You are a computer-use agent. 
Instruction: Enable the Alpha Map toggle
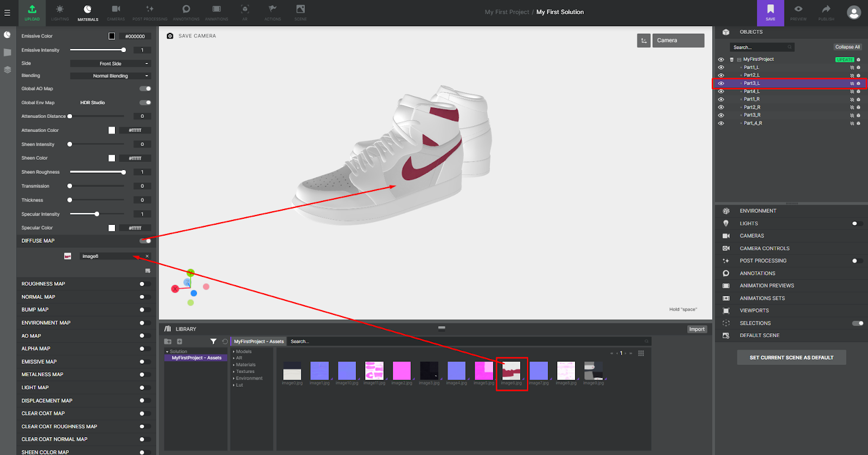(x=145, y=349)
